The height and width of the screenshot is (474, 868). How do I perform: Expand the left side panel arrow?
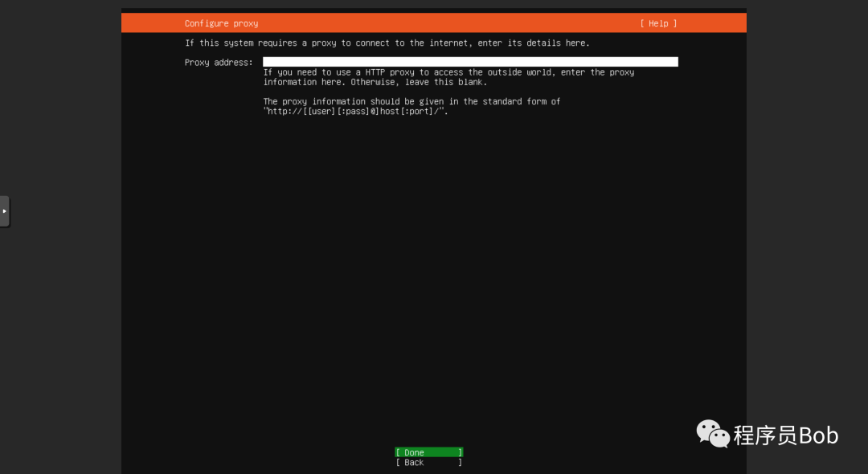[5, 211]
